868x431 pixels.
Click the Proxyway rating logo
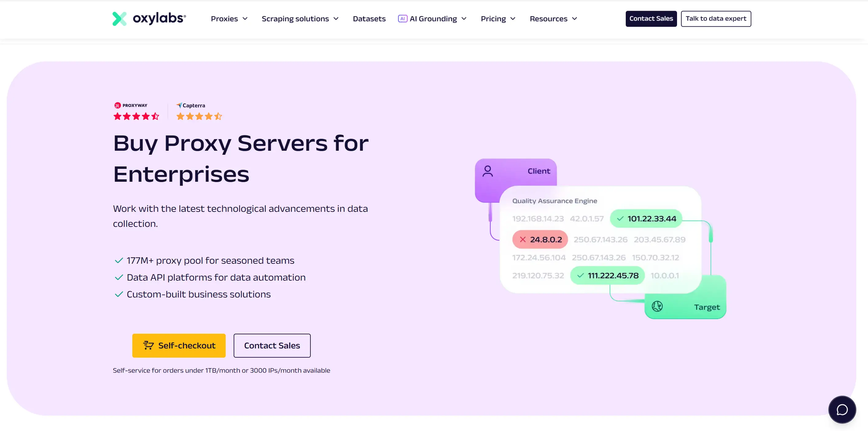point(131,105)
